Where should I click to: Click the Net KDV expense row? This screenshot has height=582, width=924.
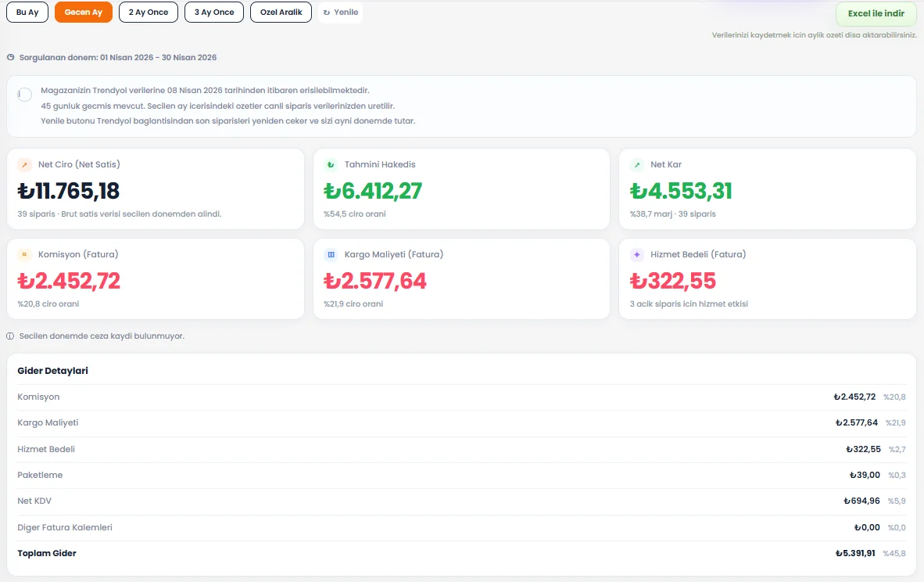click(x=461, y=501)
